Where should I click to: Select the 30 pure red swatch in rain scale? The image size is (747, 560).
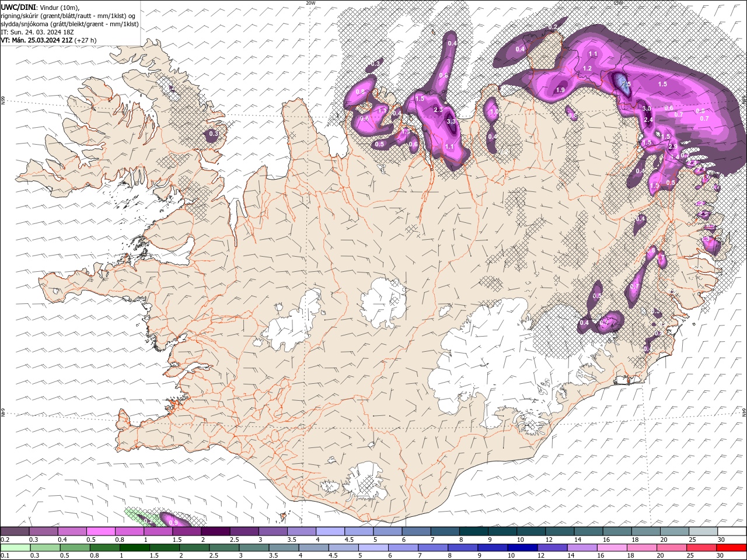coord(731,548)
